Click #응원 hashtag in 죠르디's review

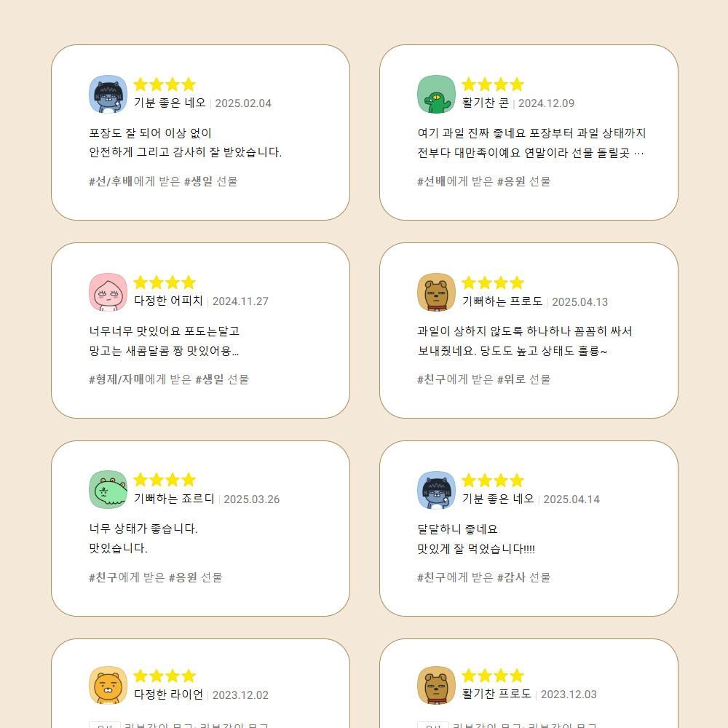[183, 577]
